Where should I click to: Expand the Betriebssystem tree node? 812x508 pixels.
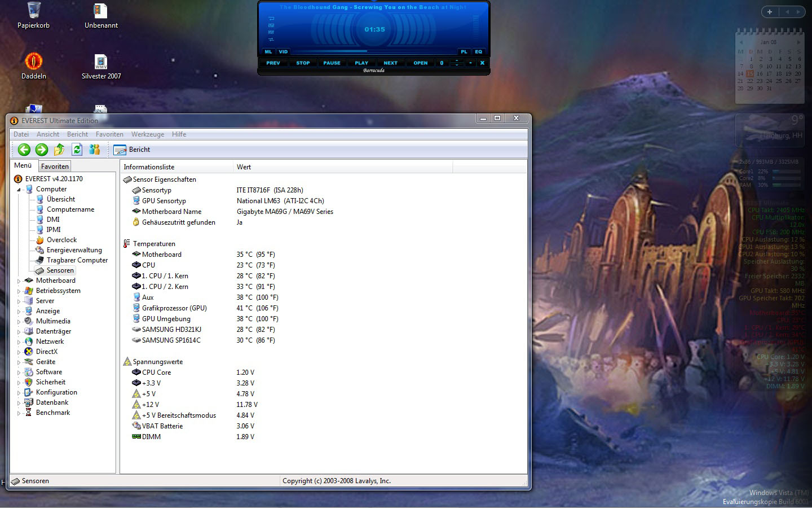[19, 291]
